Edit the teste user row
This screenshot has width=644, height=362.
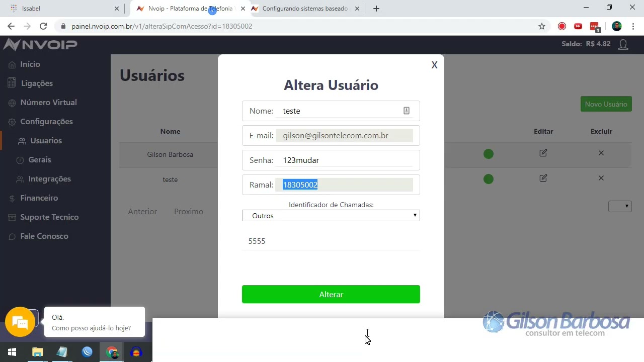tap(543, 178)
